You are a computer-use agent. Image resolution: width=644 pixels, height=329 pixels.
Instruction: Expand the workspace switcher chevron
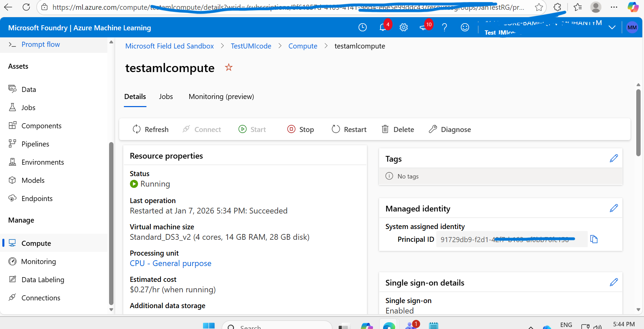coord(612,28)
